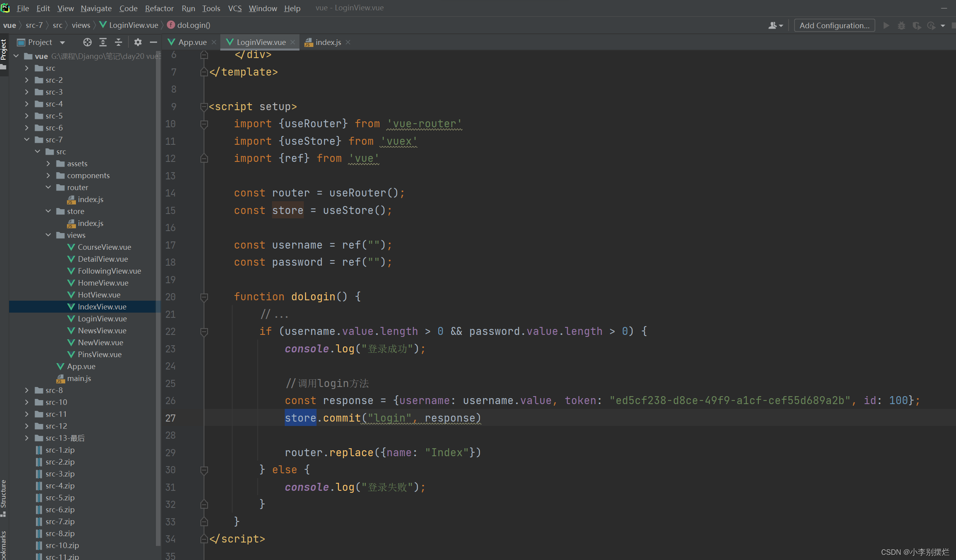Image resolution: width=956 pixels, height=560 pixels.
Task: Open the user account icon dropdown
Action: pyautogui.click(x=775, y=25)
